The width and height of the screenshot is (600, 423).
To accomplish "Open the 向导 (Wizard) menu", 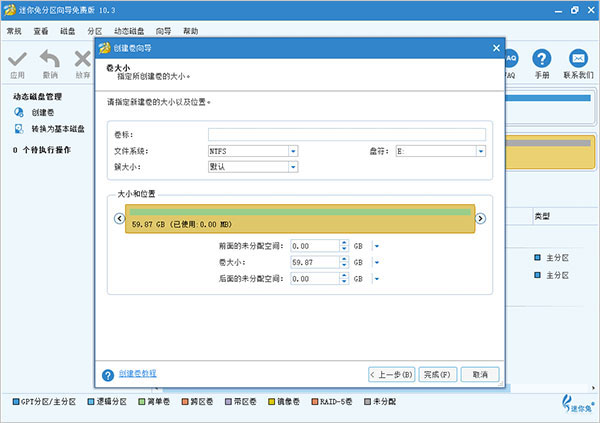I will [163, 31].
